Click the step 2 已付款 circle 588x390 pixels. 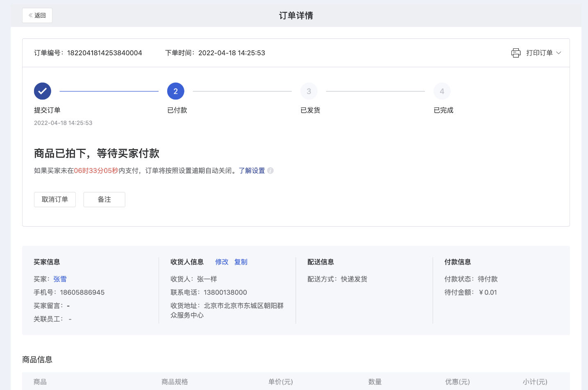pyautogui.click(x=176, y=91)
